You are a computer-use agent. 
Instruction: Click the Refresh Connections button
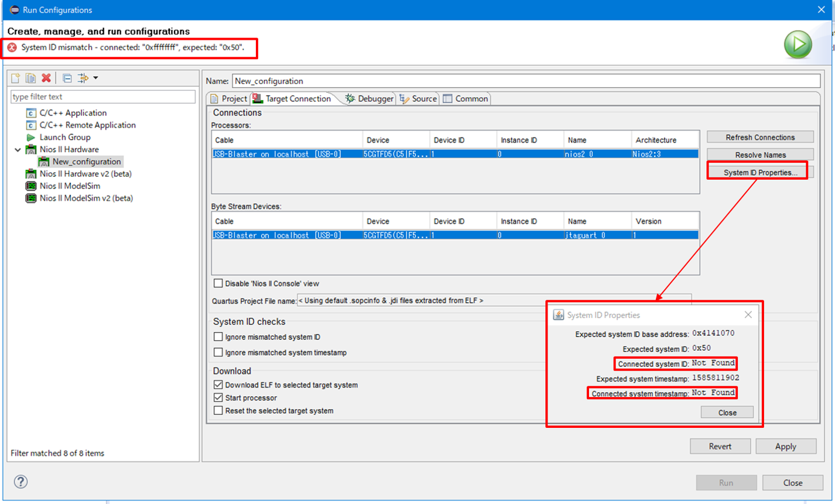[x=760, y=137]
